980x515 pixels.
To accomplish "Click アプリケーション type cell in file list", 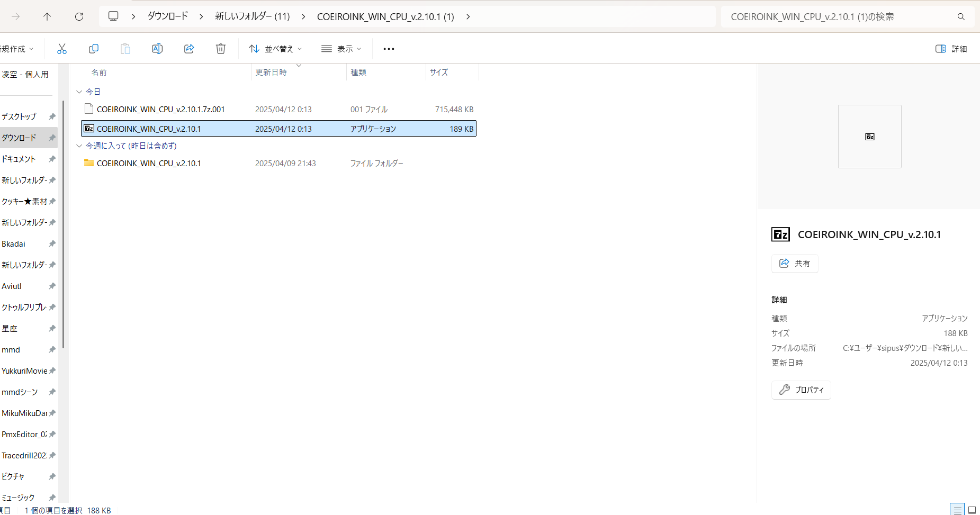I will 373,129.
